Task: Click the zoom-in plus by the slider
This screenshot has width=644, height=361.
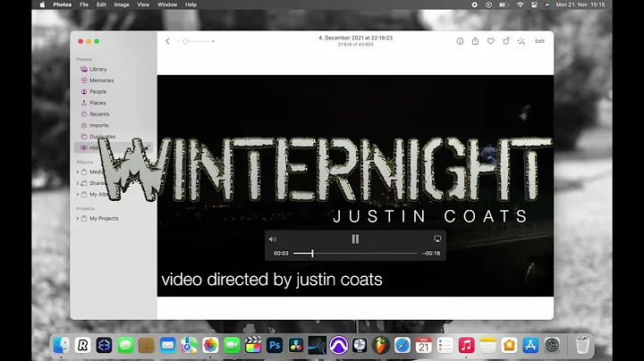Action: point(213,41)
